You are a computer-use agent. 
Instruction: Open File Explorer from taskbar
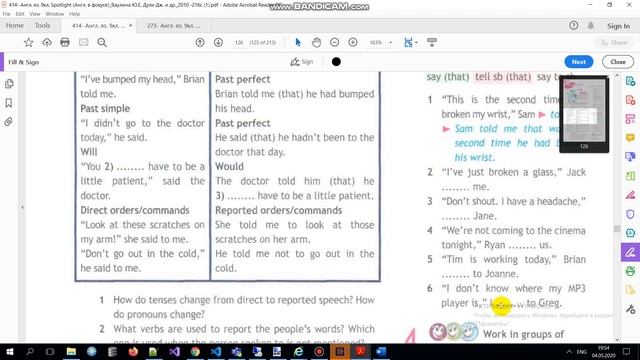click(x=71, y=351)
